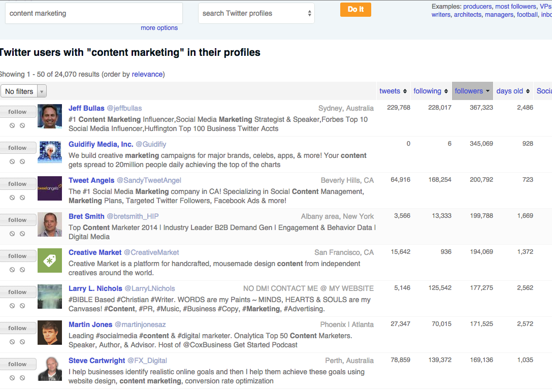Open the Steve Cartwright name link
This screenshot has width=552, height=392.
(x=97, y=361)
